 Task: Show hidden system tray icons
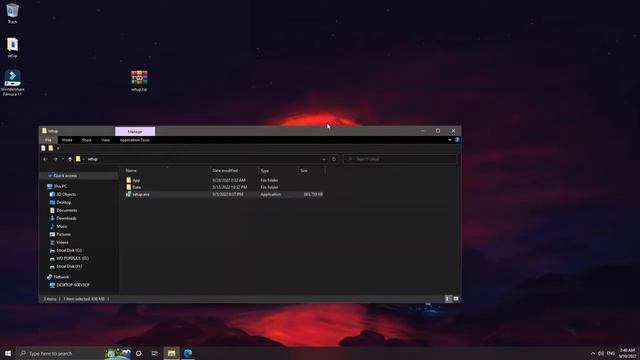point(593,353)
